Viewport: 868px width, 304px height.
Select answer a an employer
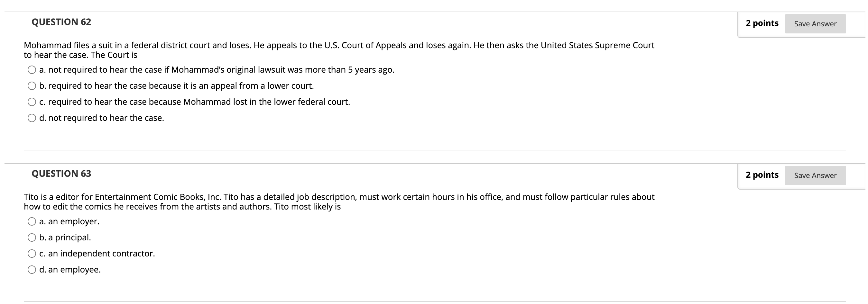(31, 221)
